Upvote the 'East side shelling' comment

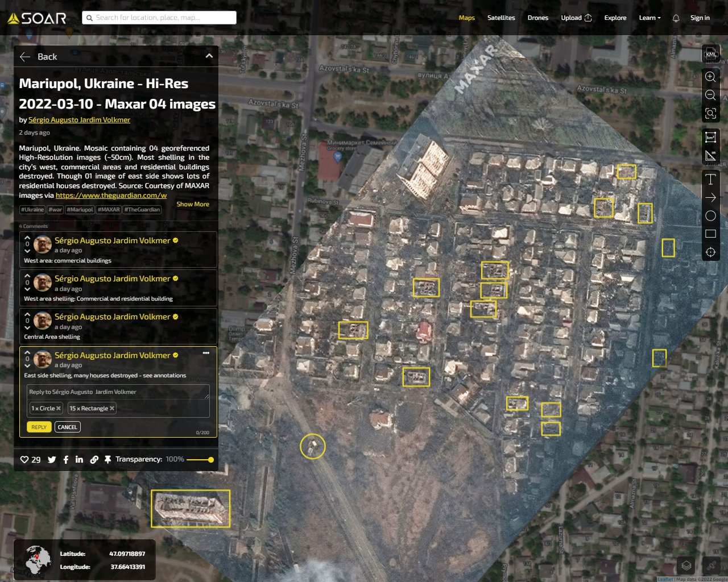tap(27, 352)
